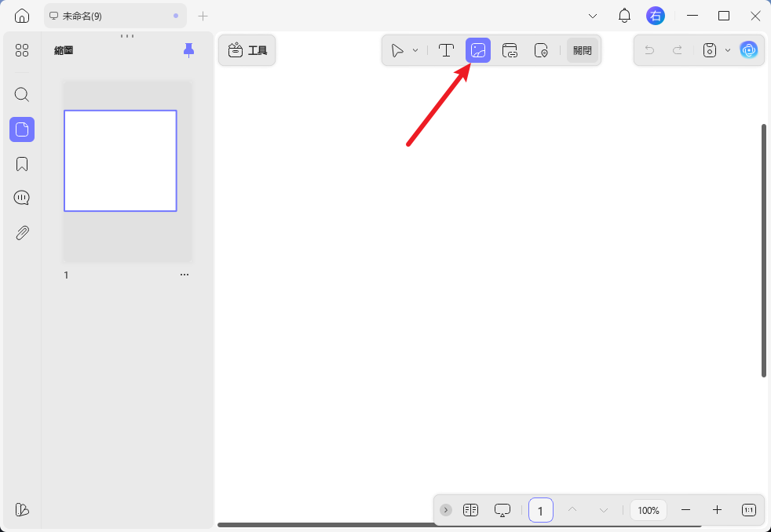The height and width of the screenshot is (532, 771).
Task: Open the Comments panel in sidebar
Action: 22,198
